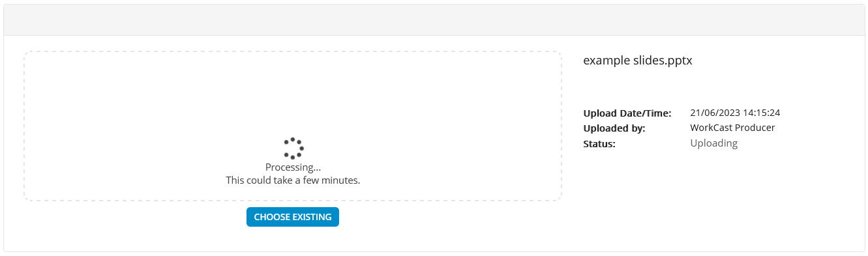This screenshot has width=868, height=256.
Task: Click the processing spinner icon
Action: [x=293, y=149]
